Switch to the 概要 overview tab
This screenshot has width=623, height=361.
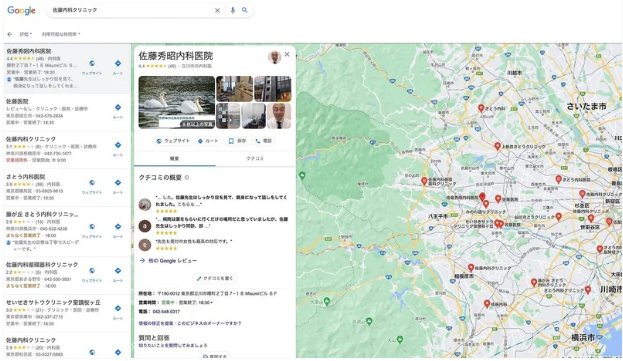[x=174, y=158]
